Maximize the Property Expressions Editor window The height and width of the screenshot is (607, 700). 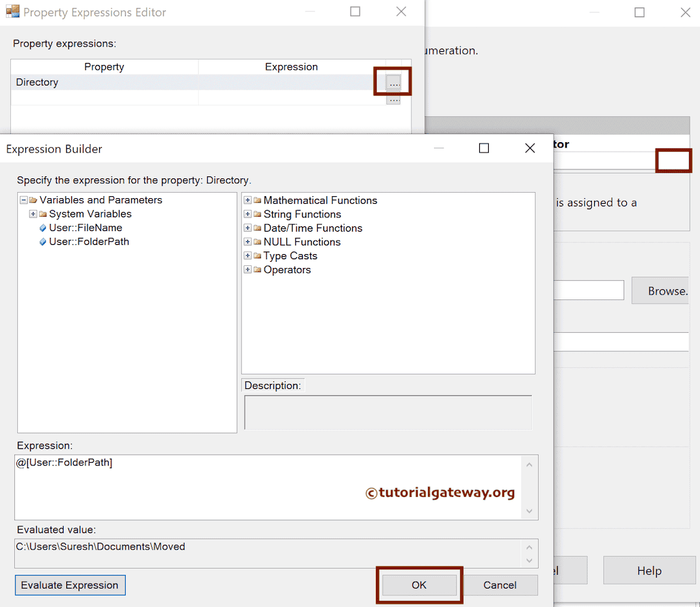355,12
